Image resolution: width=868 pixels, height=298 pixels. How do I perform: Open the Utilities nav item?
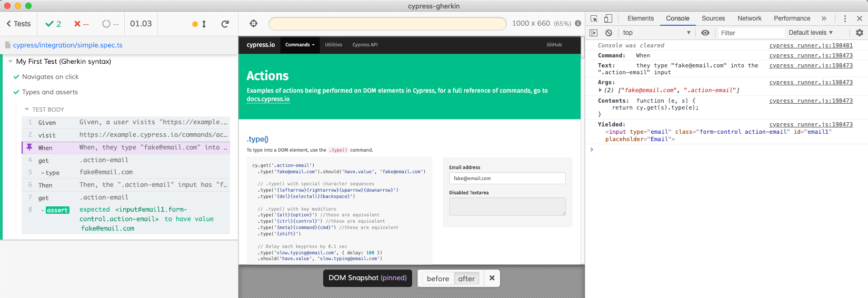pos(333,45)
